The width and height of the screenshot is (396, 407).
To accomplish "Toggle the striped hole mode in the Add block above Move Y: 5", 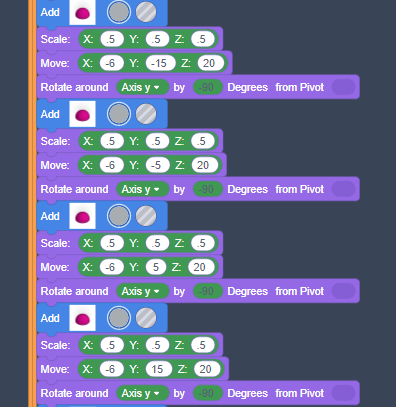I will click(146, 216).
